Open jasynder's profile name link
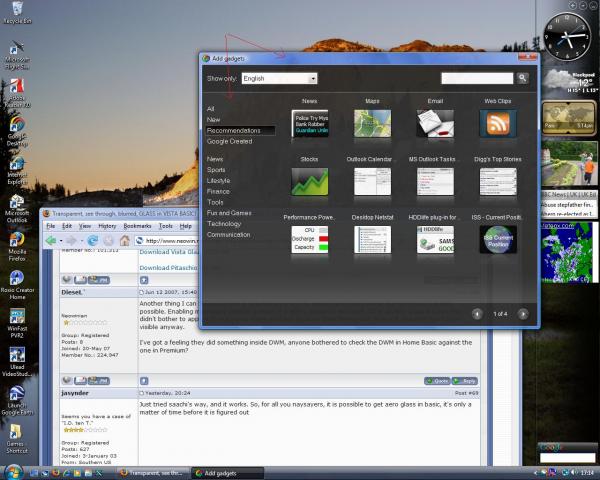The height and width of the screenshot is (480, 600). 75,393
